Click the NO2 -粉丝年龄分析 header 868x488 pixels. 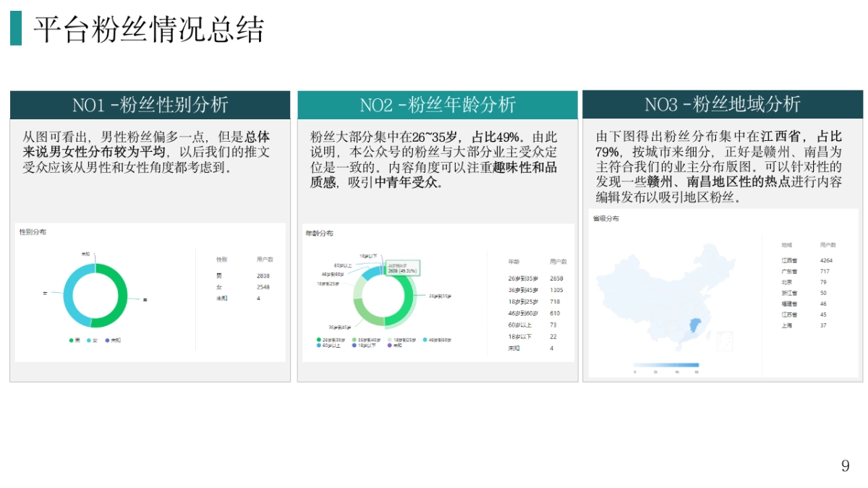438,105
